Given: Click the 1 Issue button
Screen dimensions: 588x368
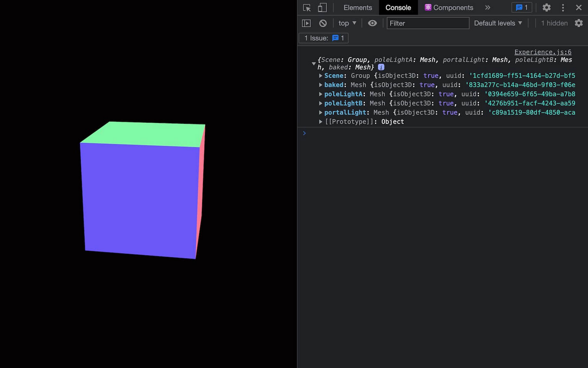Looking at the screenshot, I should click(324, 38).
